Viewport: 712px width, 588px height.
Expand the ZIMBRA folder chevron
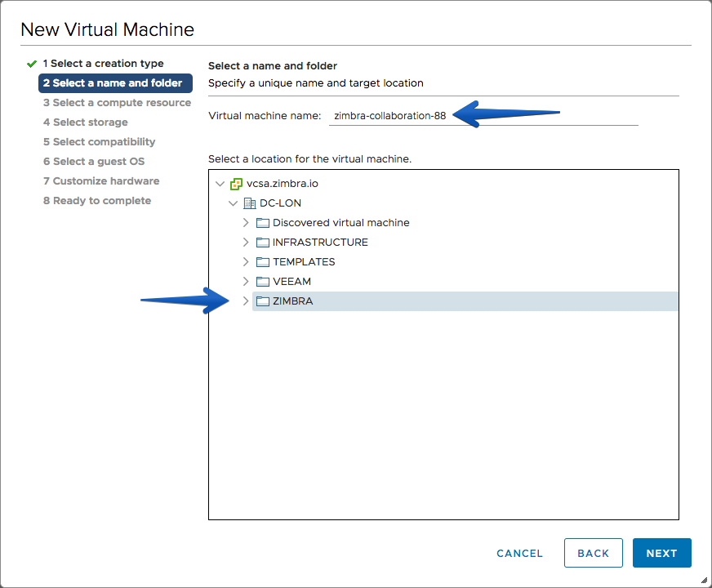tap(246, 301)
